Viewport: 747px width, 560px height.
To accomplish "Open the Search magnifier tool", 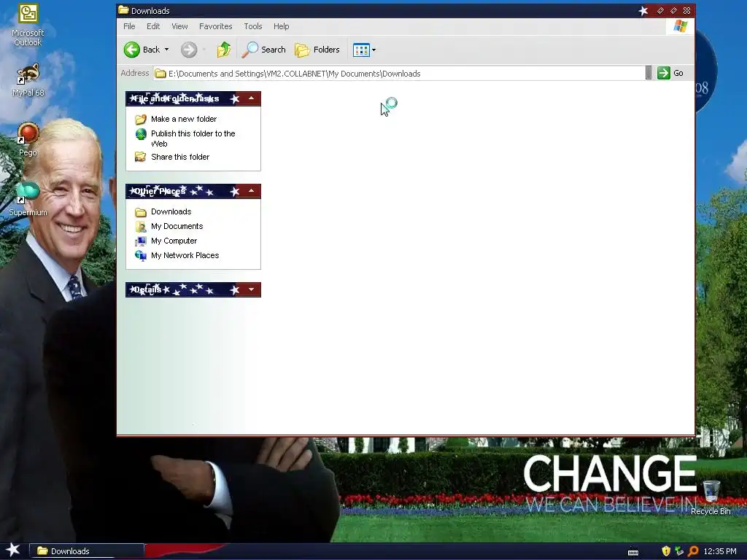I will click(263, 50).
